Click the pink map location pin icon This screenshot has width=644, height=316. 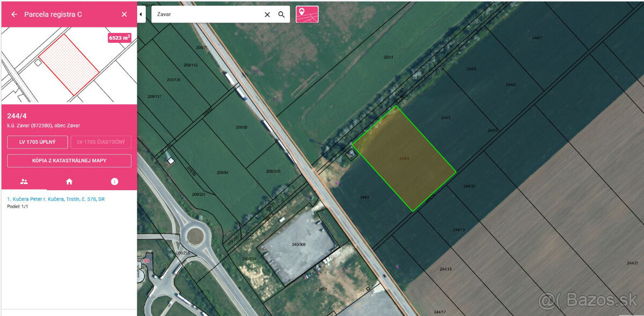pyautogui.click(x=307, y=14)
